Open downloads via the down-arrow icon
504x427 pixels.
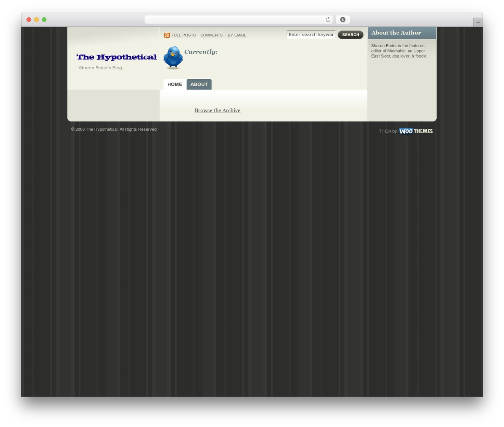[343, 20]
